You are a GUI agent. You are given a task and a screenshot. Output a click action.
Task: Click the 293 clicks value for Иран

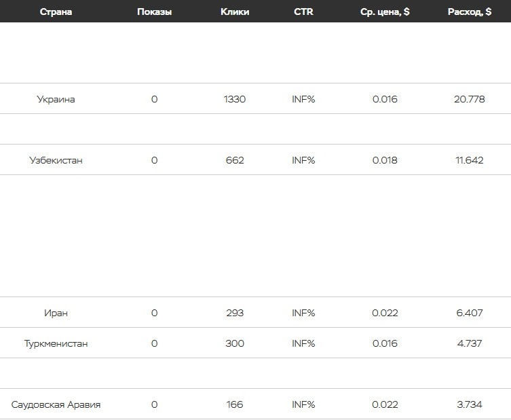[235, 313]
